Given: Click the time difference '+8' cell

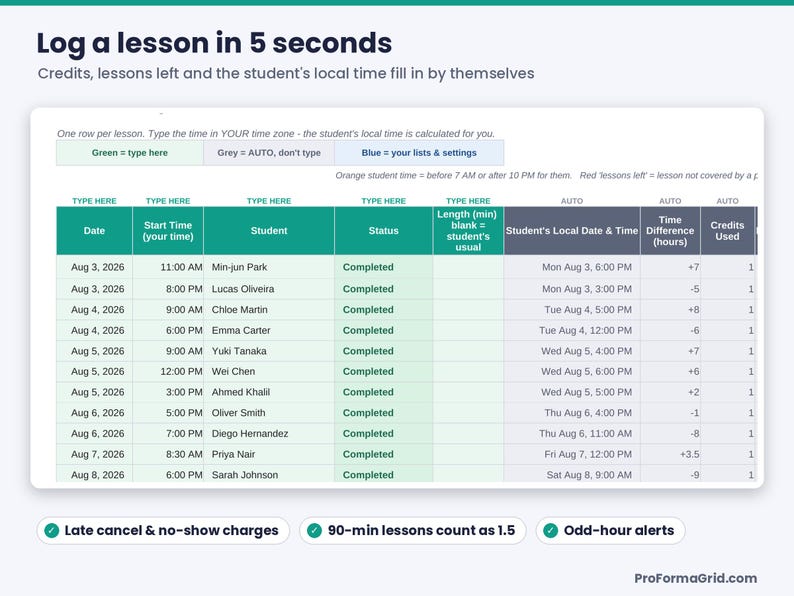Looking at the screenshot, I should [x=670, y=309].
